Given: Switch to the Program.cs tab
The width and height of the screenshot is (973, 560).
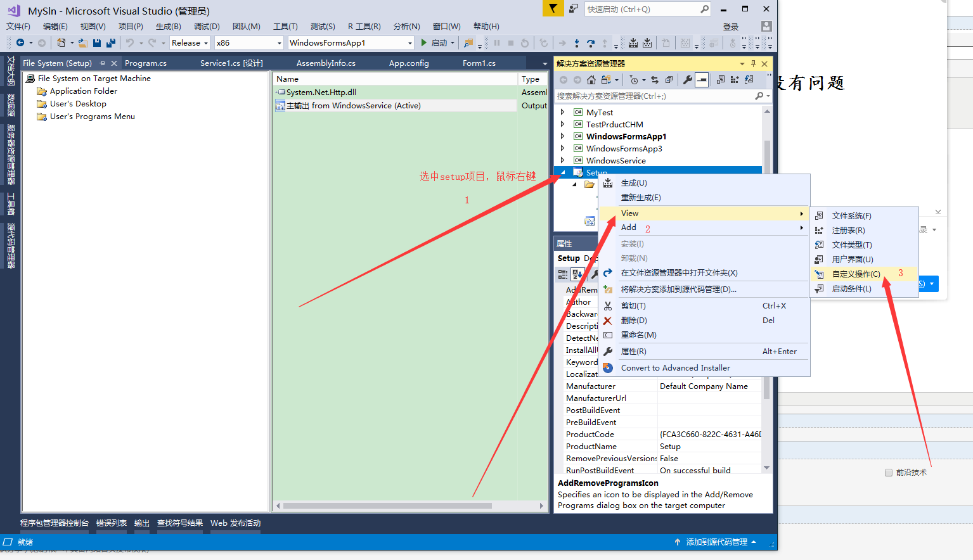Looking at the screenshot, I should pos(146,63).
